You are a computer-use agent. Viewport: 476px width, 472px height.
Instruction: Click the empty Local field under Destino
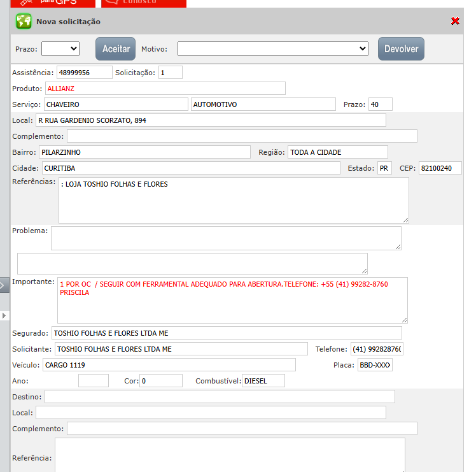211,413
